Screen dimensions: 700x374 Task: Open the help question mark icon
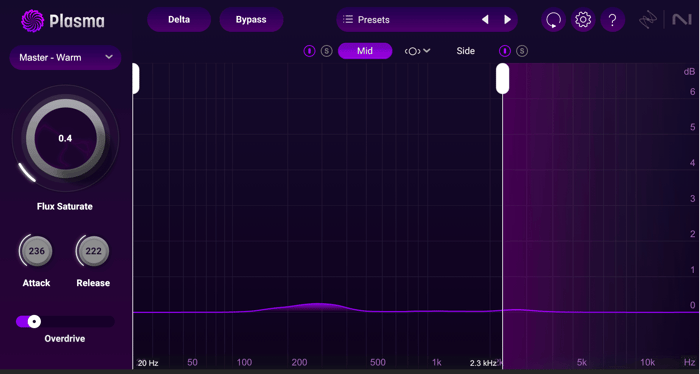pyautogui.click(x=612, y=20)
